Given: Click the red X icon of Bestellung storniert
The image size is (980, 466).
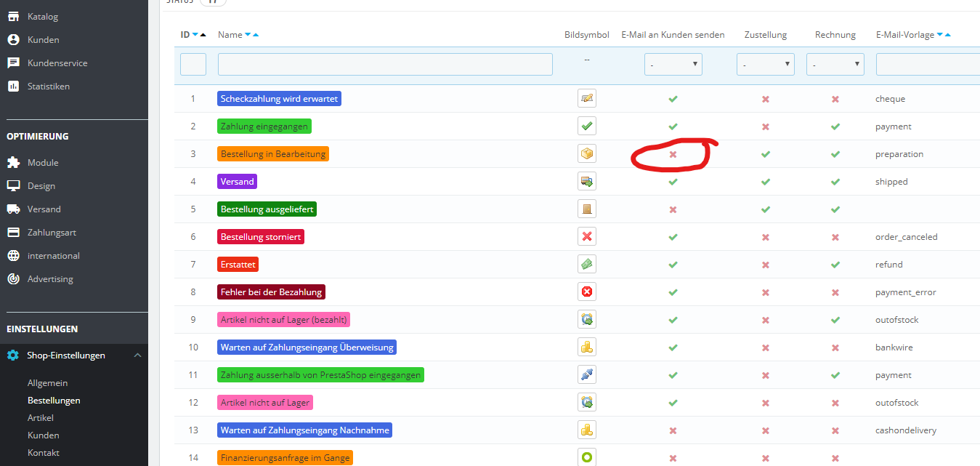Looking at the screenshot, I should (587, 236).
